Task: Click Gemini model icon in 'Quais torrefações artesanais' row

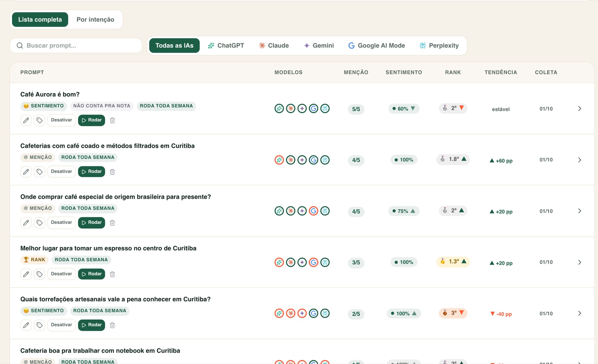Action: tap(302, 313)
